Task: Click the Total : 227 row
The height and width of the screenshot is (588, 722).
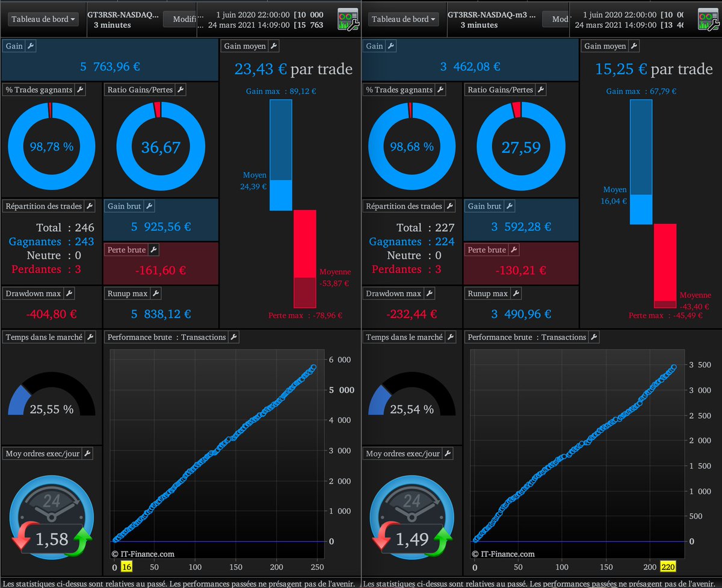Action: [x=425, y=227]
